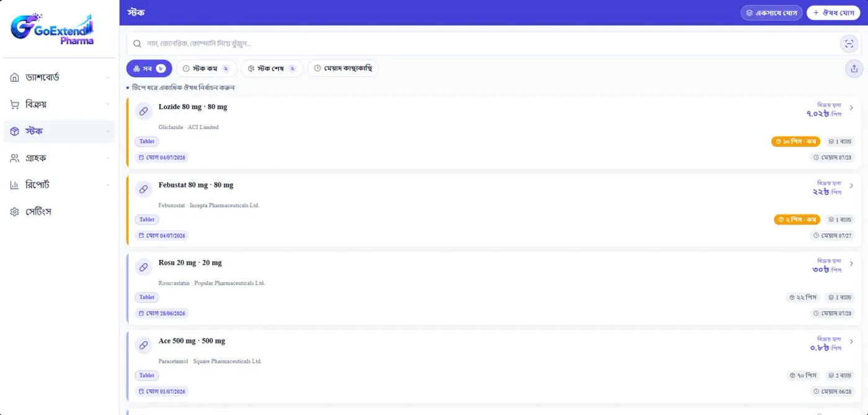The image size is (868, 415).
Task: Click the ৭০ পিস stock badge
Action: pos(803,375)
